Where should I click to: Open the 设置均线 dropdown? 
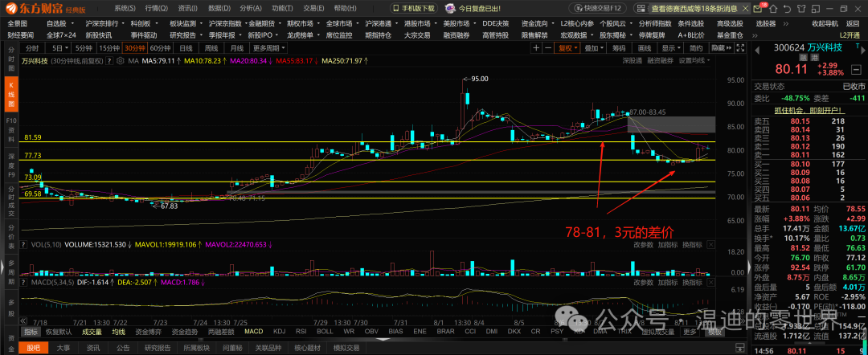(694, 61)
